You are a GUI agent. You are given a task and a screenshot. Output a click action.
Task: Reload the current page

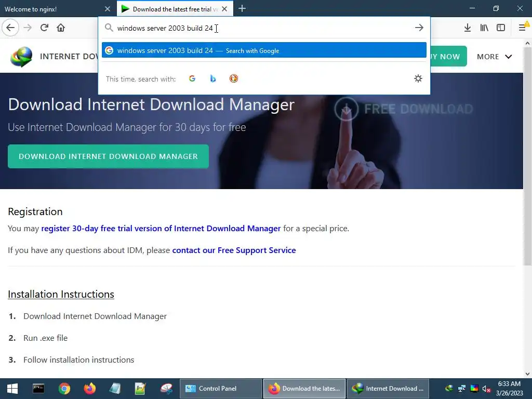pyautogui.click(x=45, y=28)
